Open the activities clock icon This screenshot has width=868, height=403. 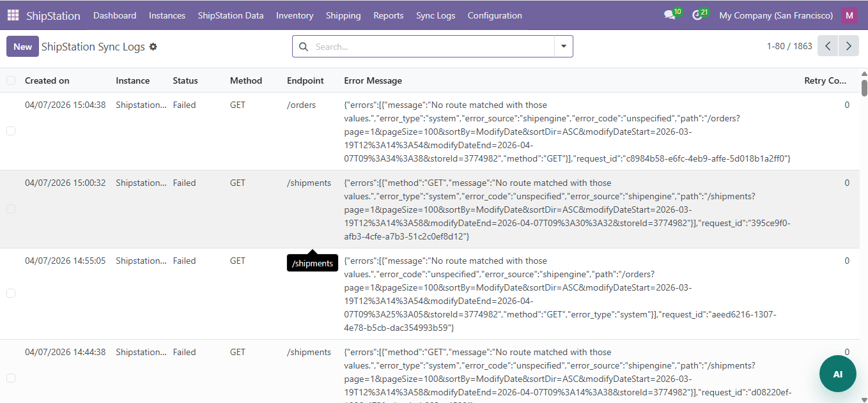(696, 15)
